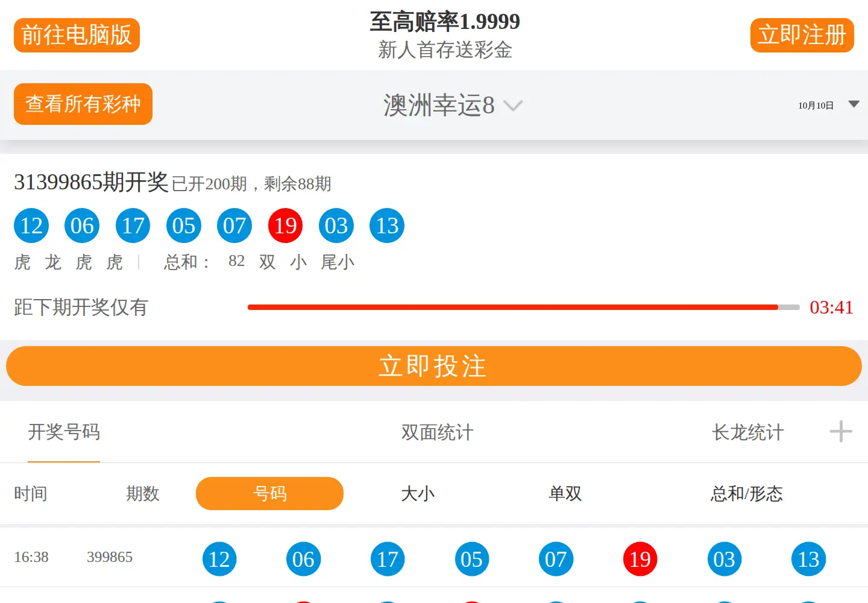Click the 尾小 result label
Image resolution: width=868 pixels, height=603 pixels.
(338, 262)
